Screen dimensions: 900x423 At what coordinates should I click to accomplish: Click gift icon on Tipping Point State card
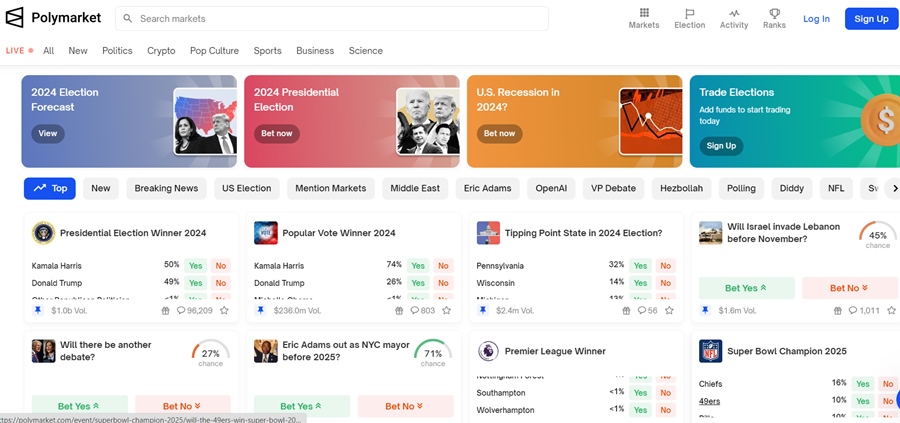[x=626, y=311]
